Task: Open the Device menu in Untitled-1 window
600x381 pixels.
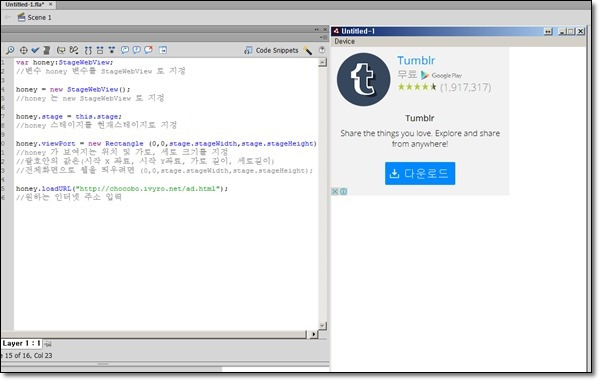Action: (344, 41)
